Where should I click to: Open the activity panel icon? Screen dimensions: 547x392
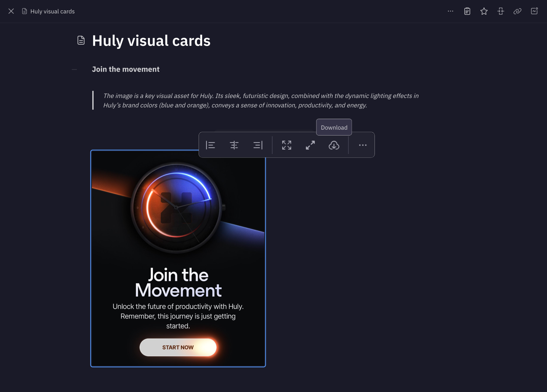pos(534,11)
